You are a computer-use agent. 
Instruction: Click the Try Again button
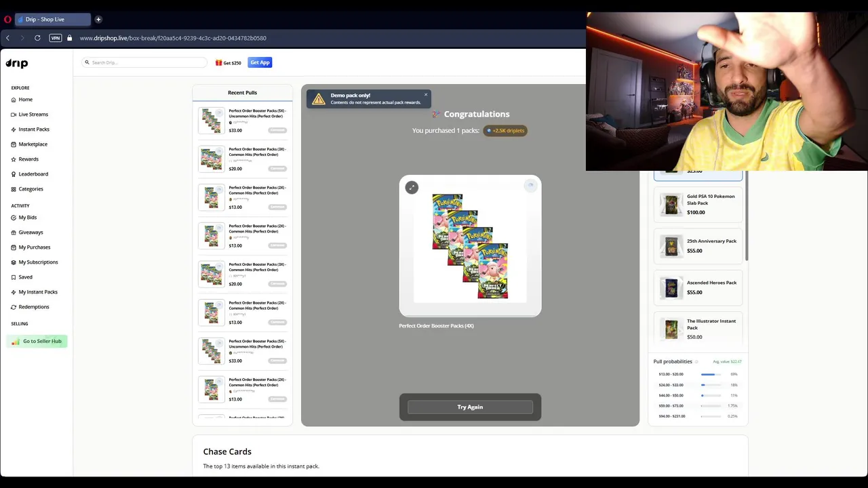point(470,407)
